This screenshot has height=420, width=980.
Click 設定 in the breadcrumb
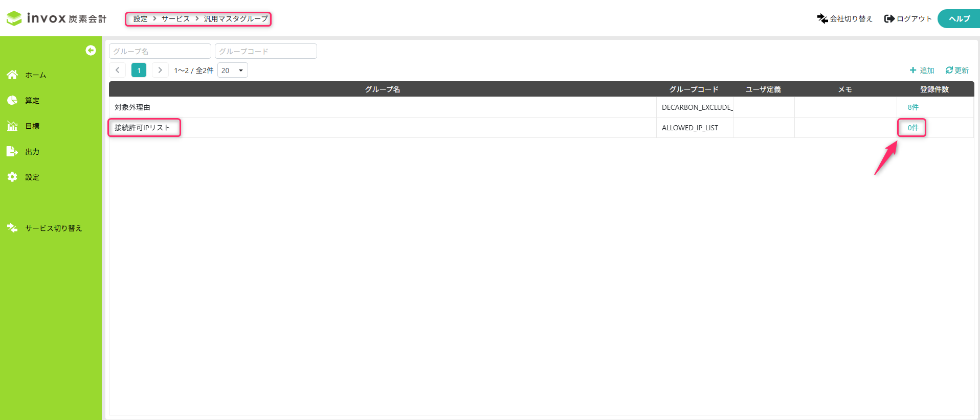140,19
